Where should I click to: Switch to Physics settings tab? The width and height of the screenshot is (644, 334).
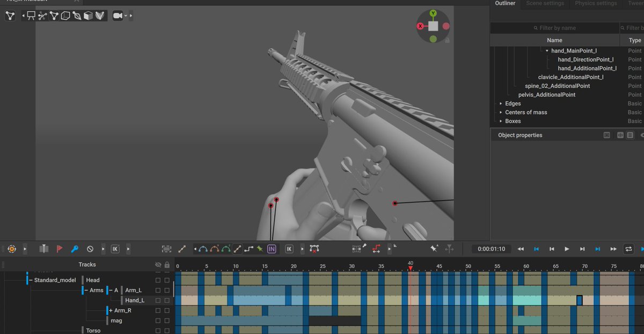596,3
